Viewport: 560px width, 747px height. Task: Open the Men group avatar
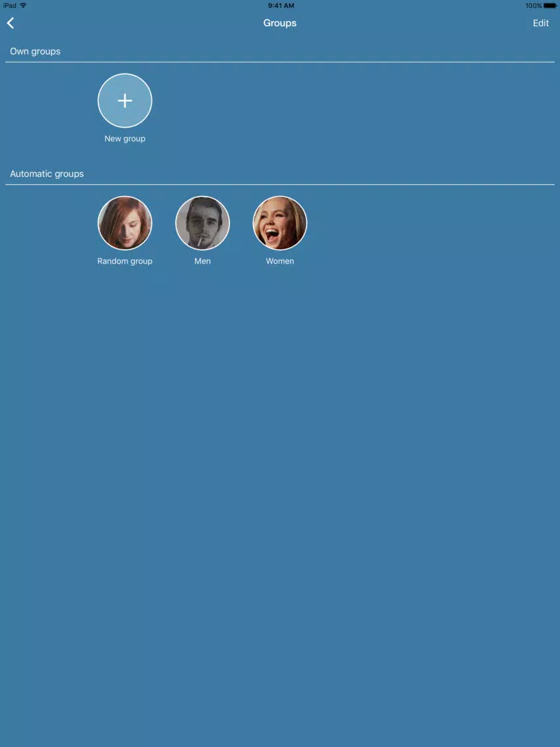(202, 223)
